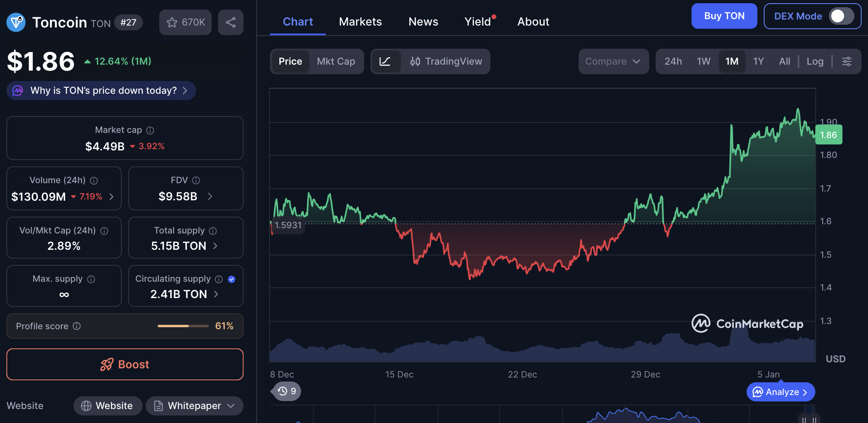
Task: Click the share icon button
Action: [230, 22]
